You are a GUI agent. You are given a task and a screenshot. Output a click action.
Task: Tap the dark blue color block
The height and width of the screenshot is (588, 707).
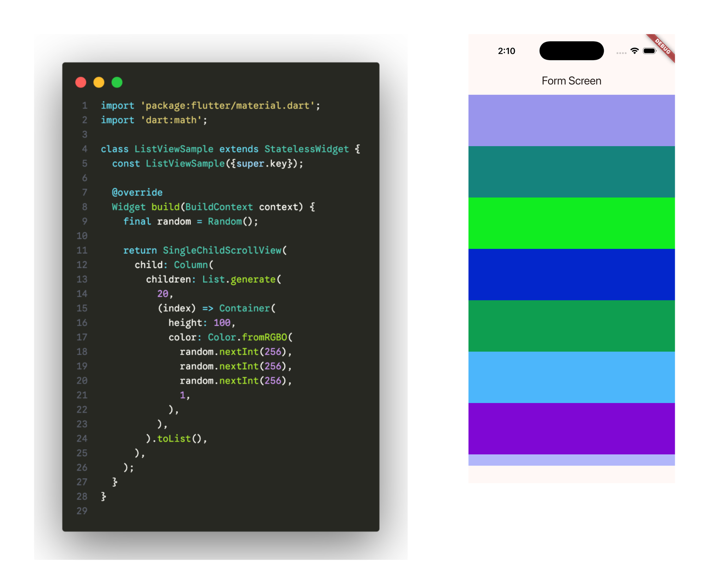coord(571,274)
